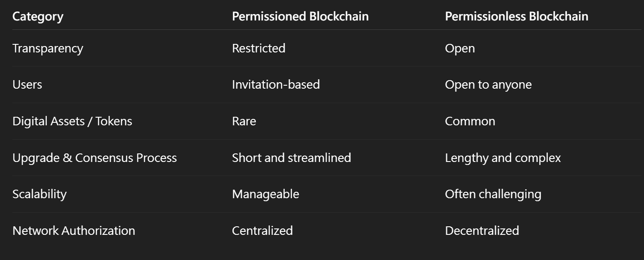Click the Category column header
This screenshot has width=644, height=260.
(38, 17)
